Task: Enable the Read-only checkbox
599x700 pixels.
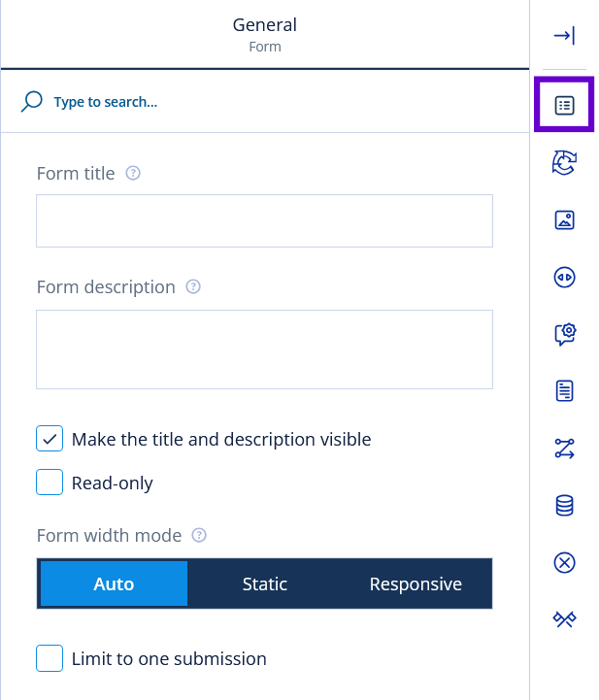Action: (x=50, y=483)
